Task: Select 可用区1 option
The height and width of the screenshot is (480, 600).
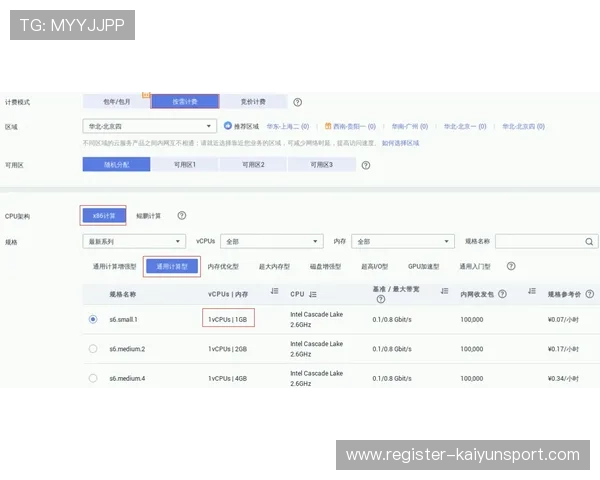Action: [185, 165]
